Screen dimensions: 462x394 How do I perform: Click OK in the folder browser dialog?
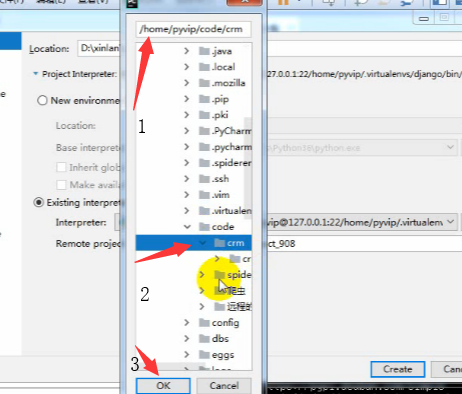[163, 386]
